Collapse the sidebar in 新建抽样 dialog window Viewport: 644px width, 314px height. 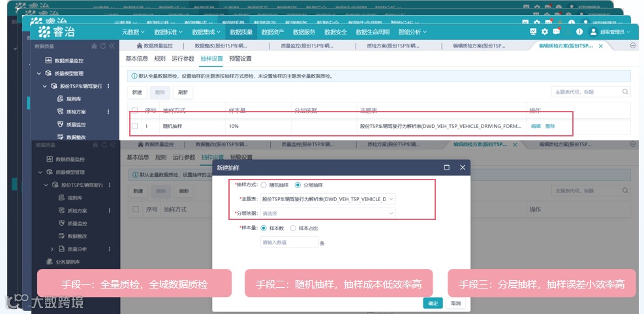click(114, 145)
